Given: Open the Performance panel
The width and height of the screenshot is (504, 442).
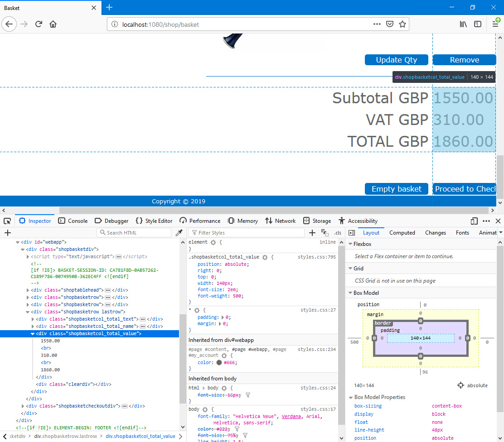Looking at the screenshot, I should point(200,221).
